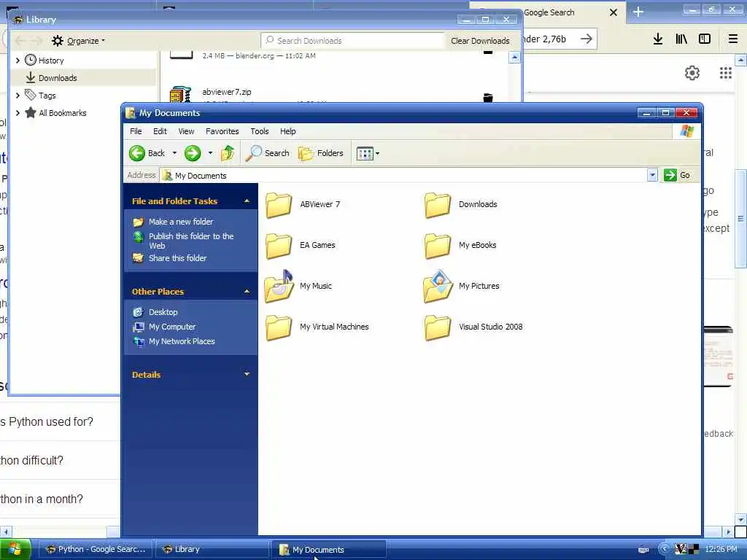The height and width of the screenshot is (560, 747).
Task: Toggle the Folders tree pane
Action: coord(321,153)
